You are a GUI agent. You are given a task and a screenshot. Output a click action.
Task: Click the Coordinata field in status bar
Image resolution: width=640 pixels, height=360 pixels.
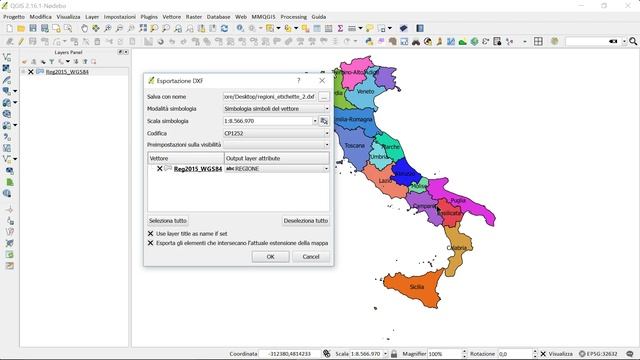tap(290, 354)
